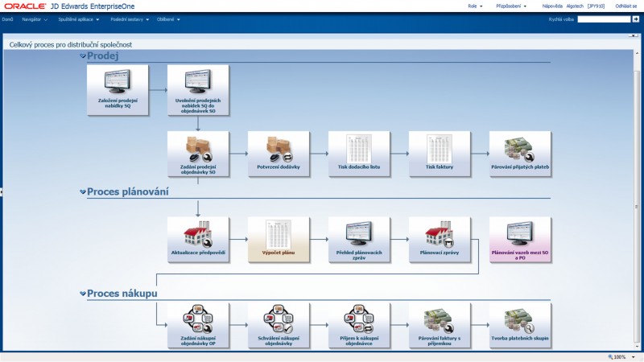Screen dimensions: 644x362
Task: Click the Potvrzení dodávky process icon
Action: point(279,153)
